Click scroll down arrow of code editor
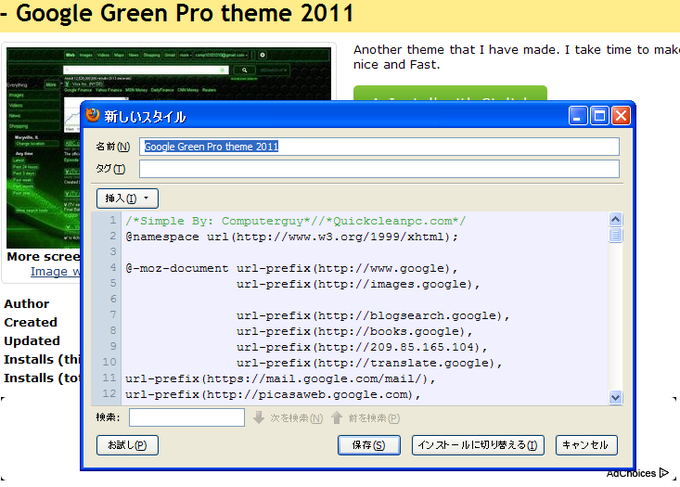The height and width of the screenshot is (487, 680). coord(615,397)
